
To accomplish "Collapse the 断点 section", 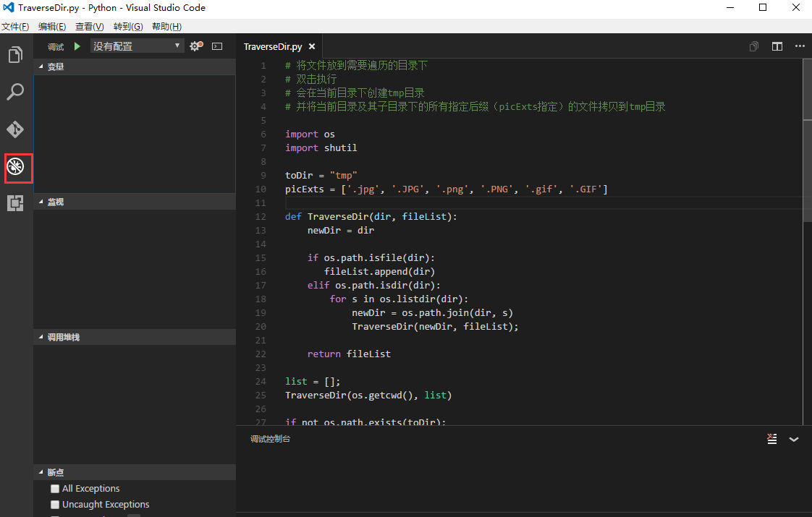I will pyautogui.click(x=135, y=472).
